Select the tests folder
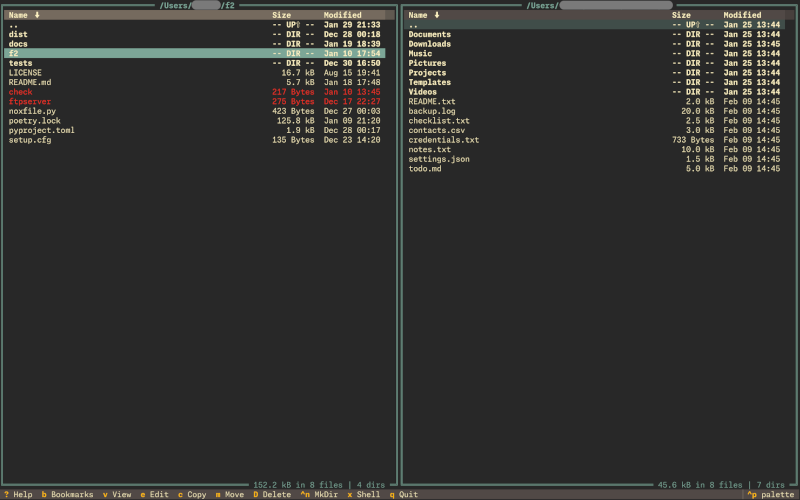Image resolution: width=800 pixels, height=500 pixels. click(x=194, y=63)
